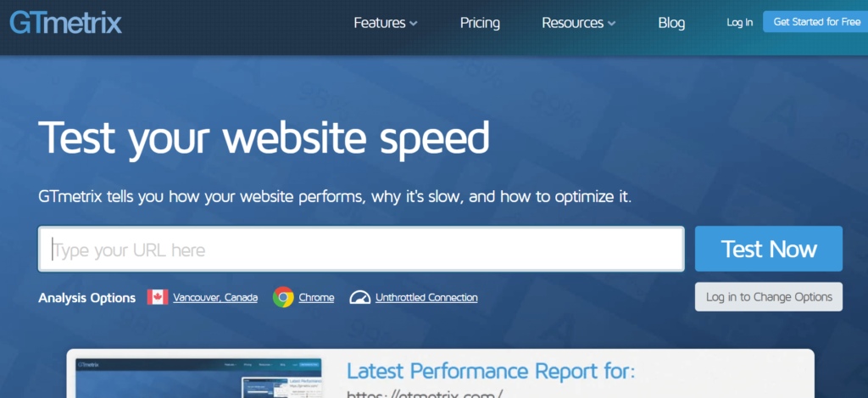
Task: Focus the Type your URL here field
Action: pos(361,249)
